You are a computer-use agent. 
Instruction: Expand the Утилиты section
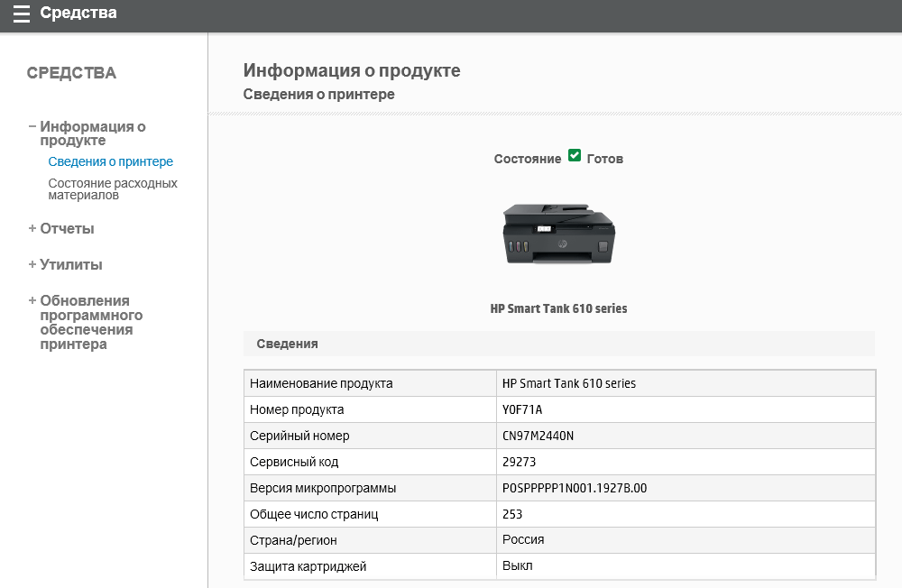point(32,265)
